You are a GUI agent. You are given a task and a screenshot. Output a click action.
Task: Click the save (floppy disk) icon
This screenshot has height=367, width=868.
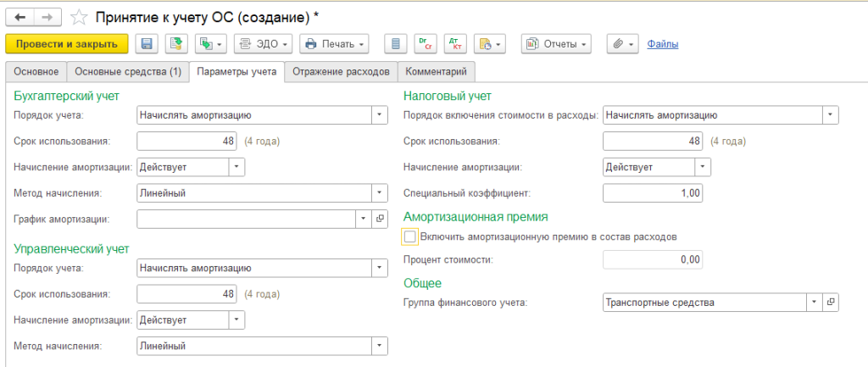point(147,43)
